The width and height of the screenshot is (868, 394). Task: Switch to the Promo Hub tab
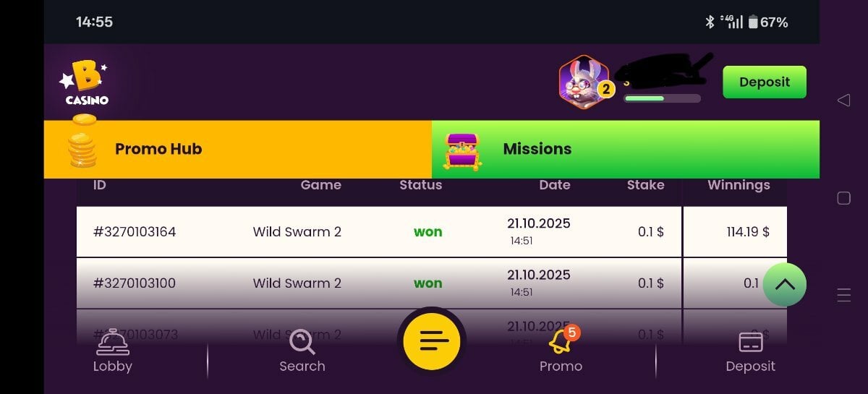point(237,150)
